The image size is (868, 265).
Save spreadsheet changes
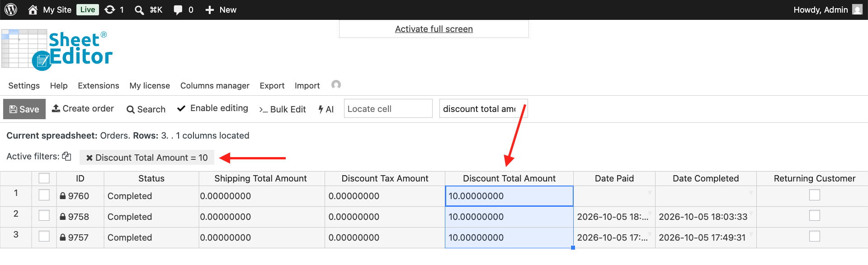click(x=24, y=109)
